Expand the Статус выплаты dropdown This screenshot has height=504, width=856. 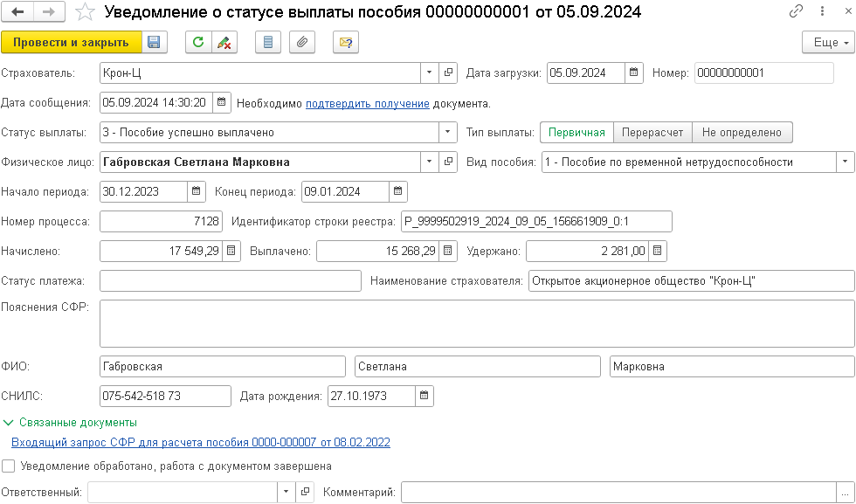coord(448,132)
